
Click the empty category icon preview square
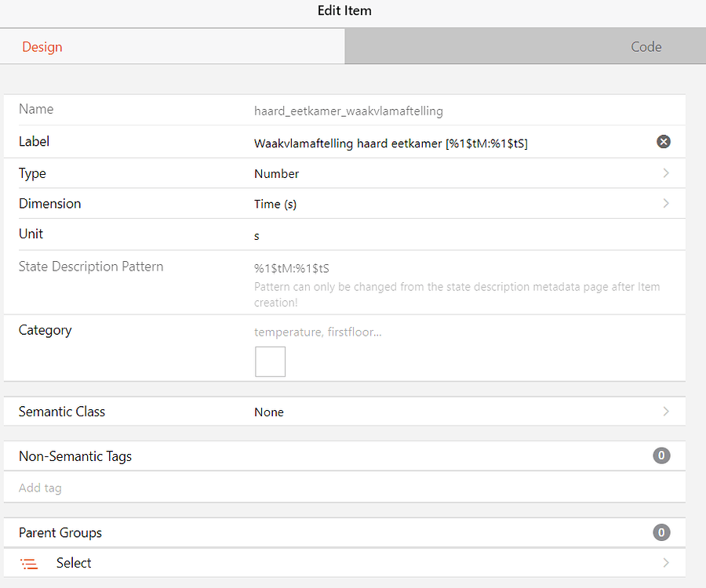pyautogui.click(x=270, y=361)
